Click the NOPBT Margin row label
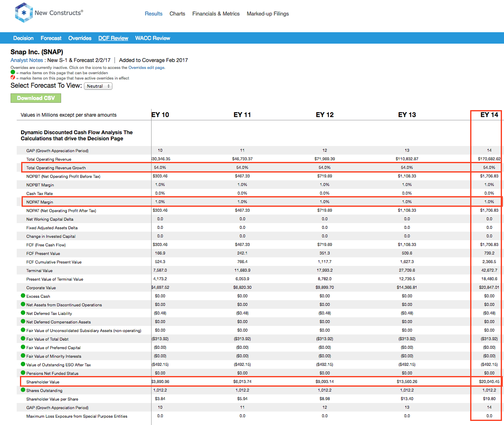The height and width of the screenshot is (425, 504). (40, 185)
